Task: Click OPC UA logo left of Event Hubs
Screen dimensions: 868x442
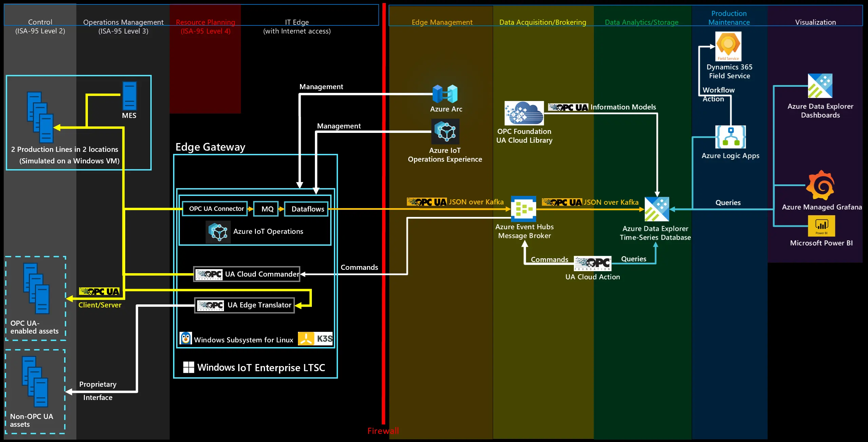Action: (427, 202)
